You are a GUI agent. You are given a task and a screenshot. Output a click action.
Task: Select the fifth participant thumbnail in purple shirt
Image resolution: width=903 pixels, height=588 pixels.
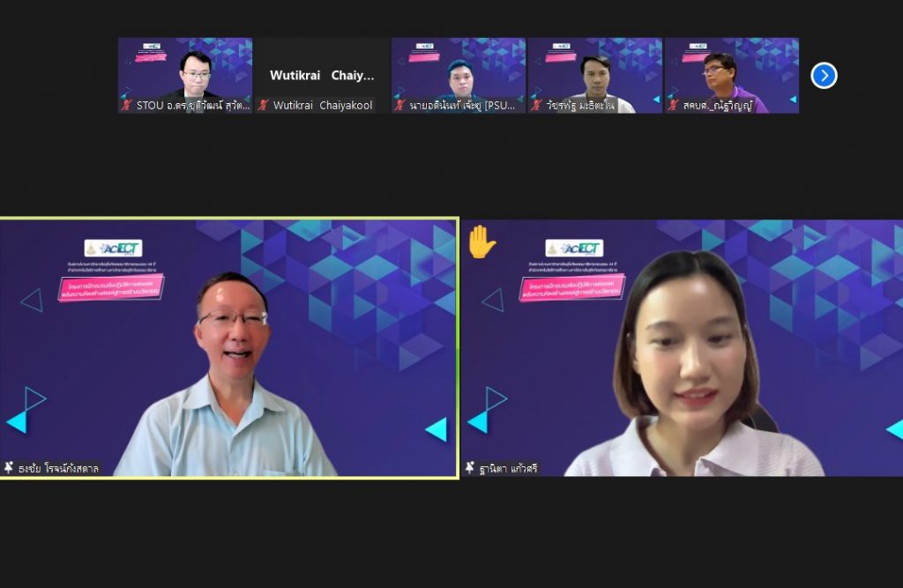coord(732,71)
